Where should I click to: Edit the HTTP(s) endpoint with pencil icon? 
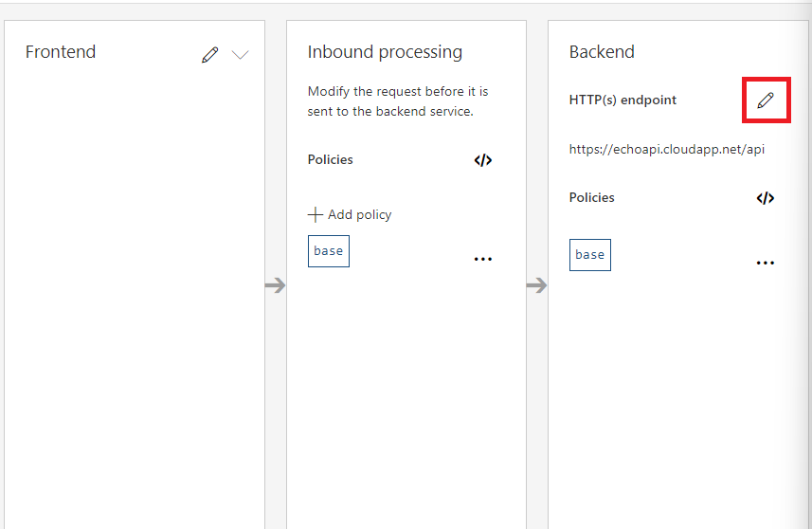pos(766,100)
